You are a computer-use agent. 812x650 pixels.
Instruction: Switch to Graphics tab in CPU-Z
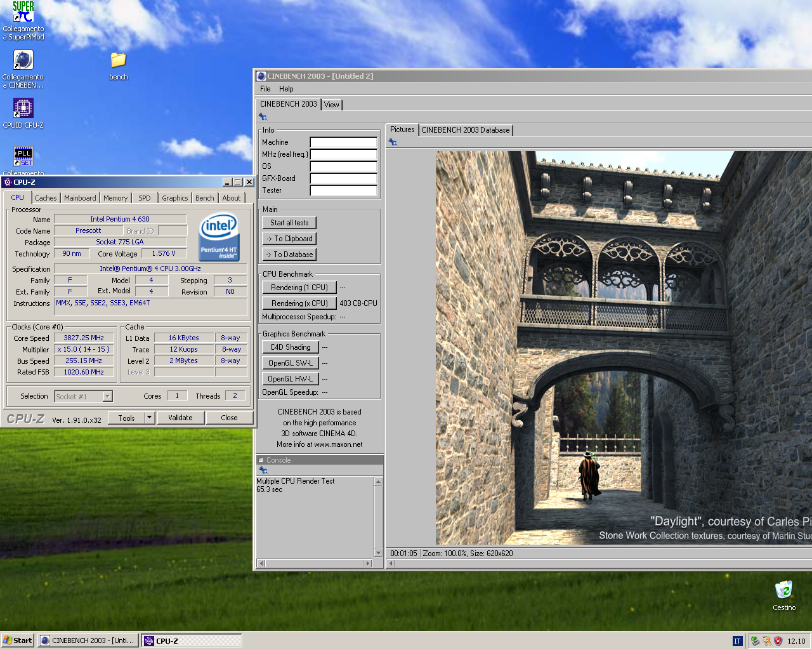pos(175,198)
